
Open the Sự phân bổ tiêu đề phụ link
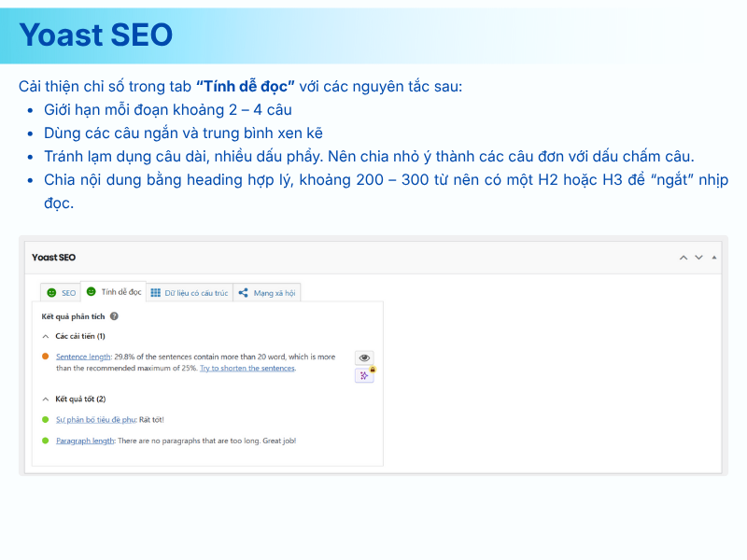[94, 420]
